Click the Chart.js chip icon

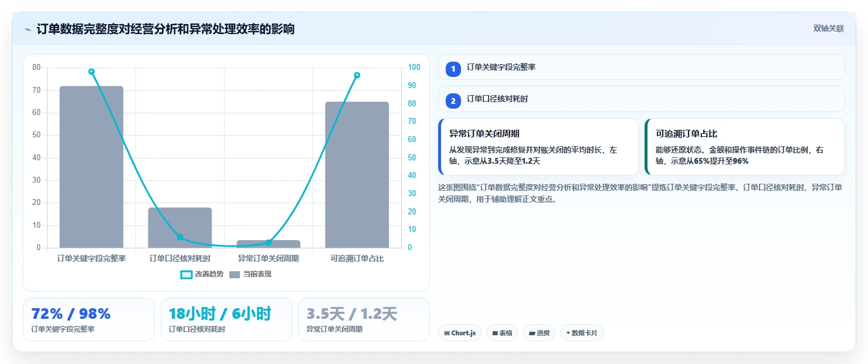click(x=447, y=333)
